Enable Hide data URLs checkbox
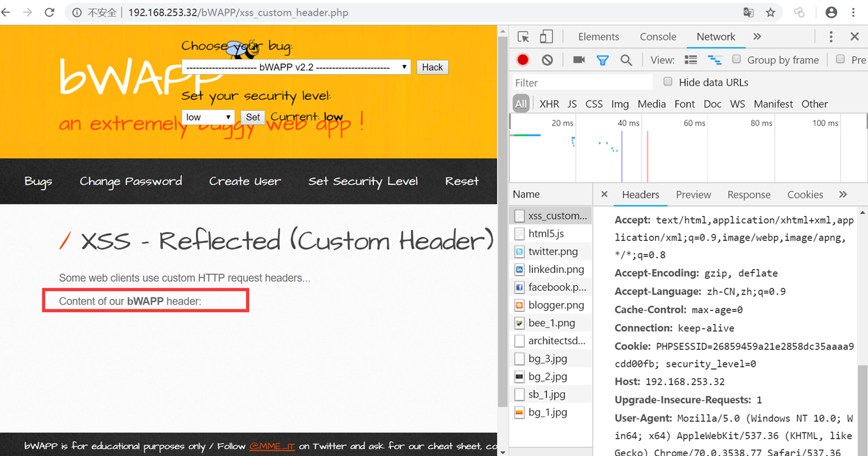 [x=668, y=82]
